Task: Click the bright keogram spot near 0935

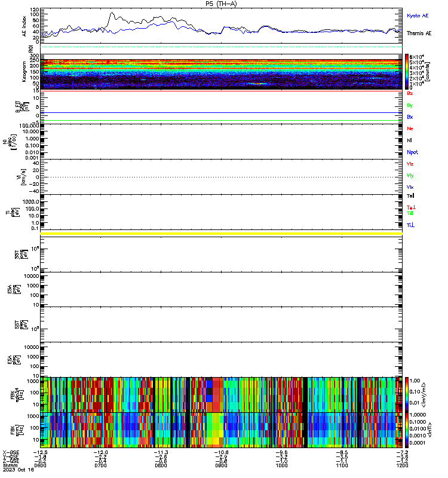Action: (257, 83)
